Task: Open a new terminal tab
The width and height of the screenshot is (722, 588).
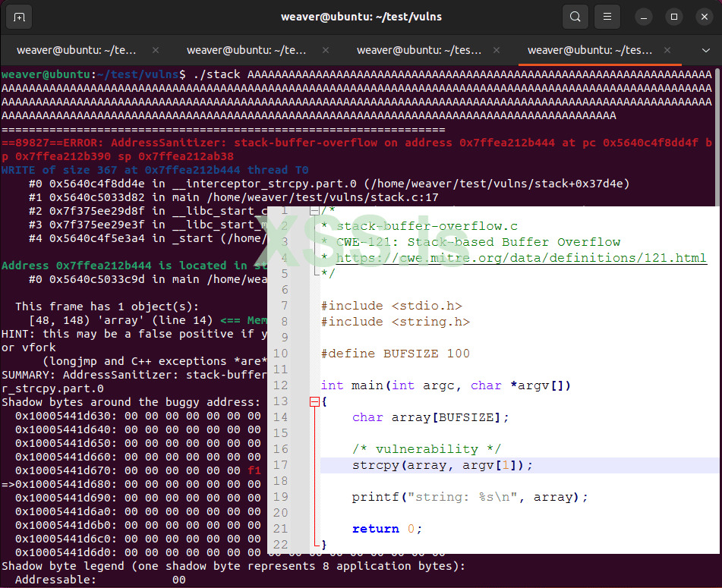Action: point(19,17)
